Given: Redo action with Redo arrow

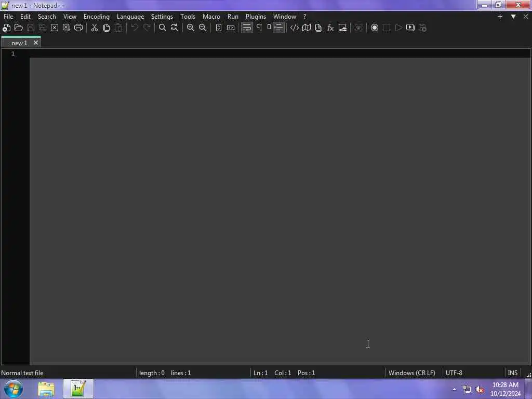Looking at the screenshot, I should coord(147,28).
